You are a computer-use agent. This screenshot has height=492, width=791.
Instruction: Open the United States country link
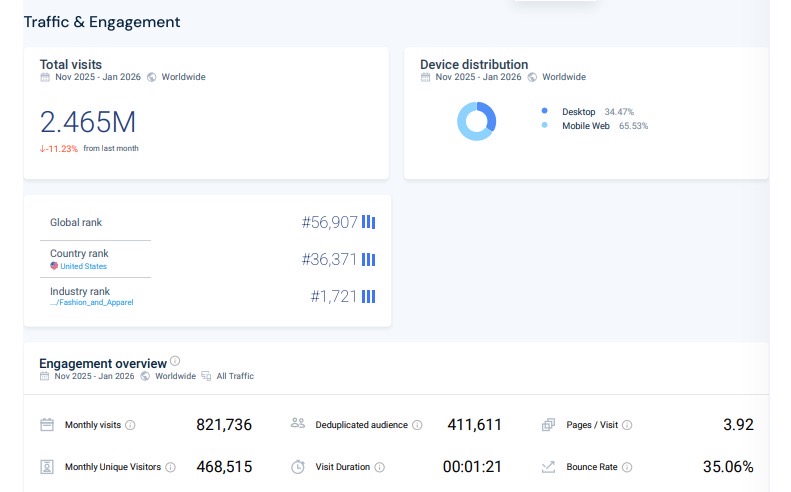click(83, 267)
